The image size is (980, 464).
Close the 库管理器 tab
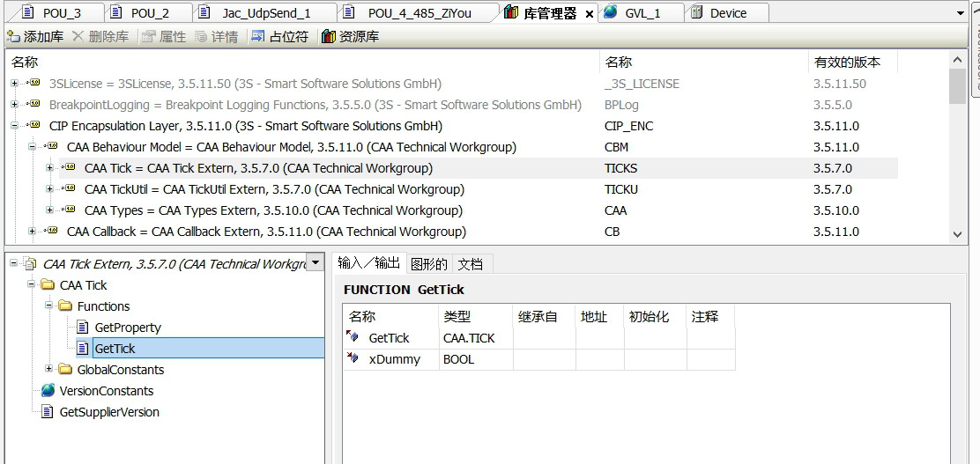point(589,14)
